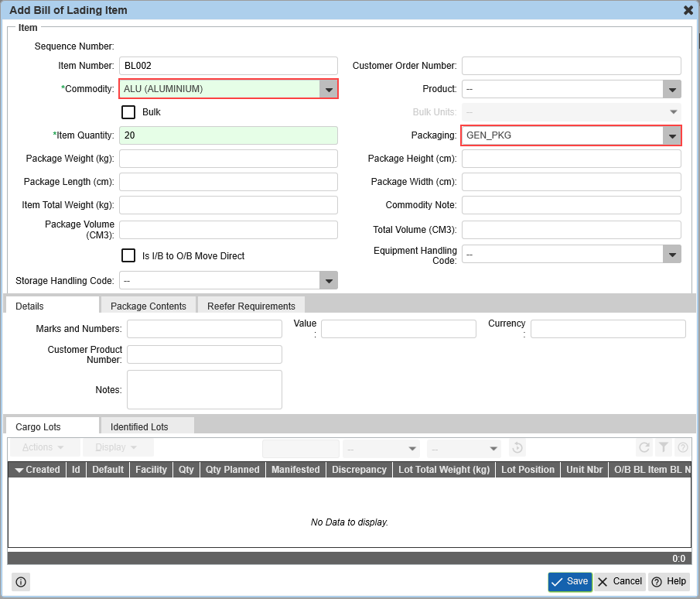700x599 pixels.
Task: Click the Customer Product Number field
Action: click(204, 354)
